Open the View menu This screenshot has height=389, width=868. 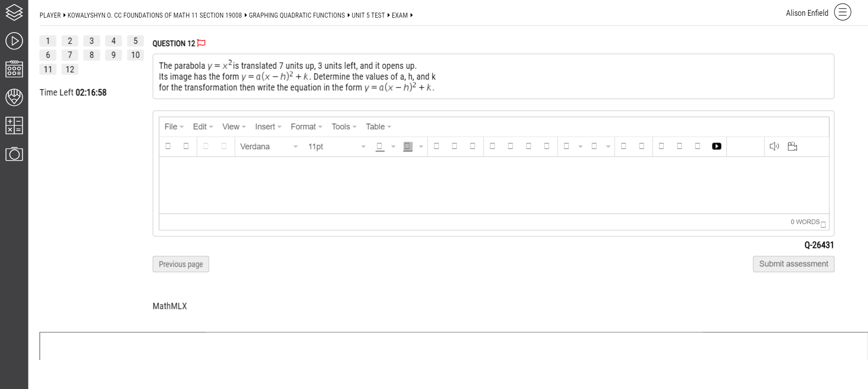(234, 127)
